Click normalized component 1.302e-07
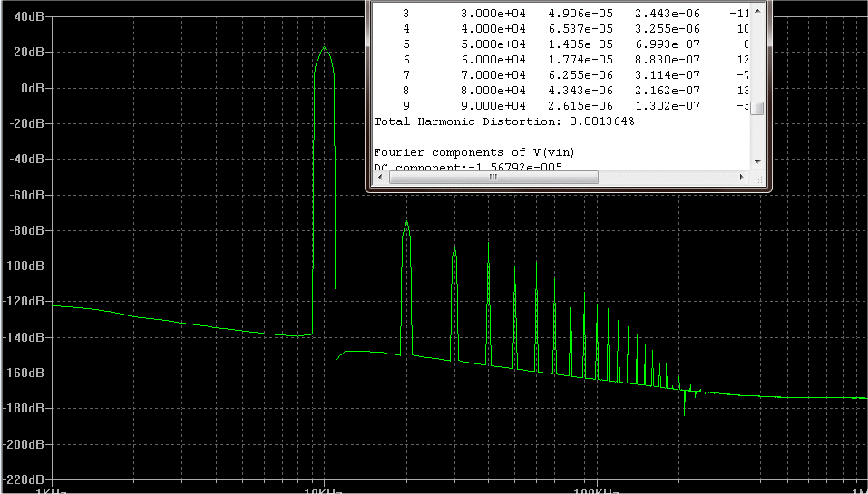 pos(668,106)
